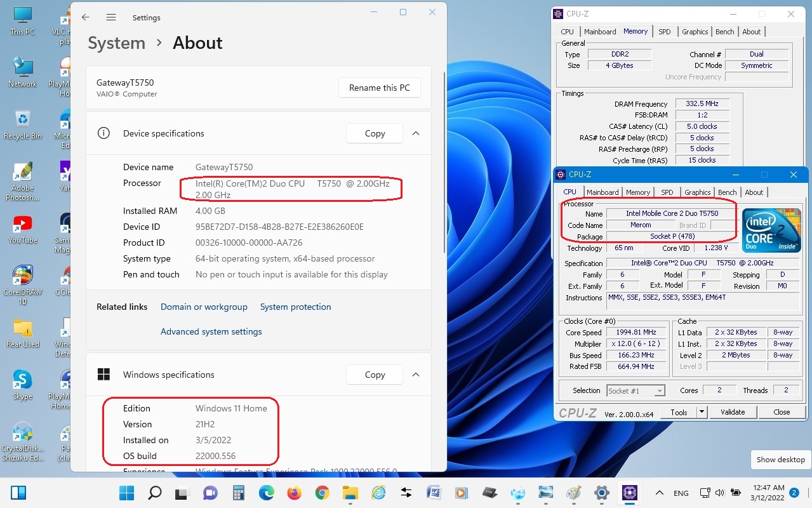Open File Explorer from taskbar
Viewport: 812px width, 513px height.
(350, 493)
